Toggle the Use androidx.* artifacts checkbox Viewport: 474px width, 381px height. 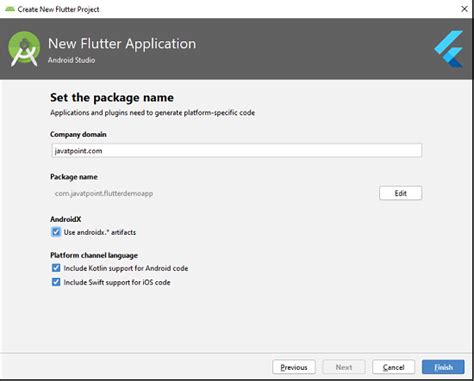[x=56, y=232]
